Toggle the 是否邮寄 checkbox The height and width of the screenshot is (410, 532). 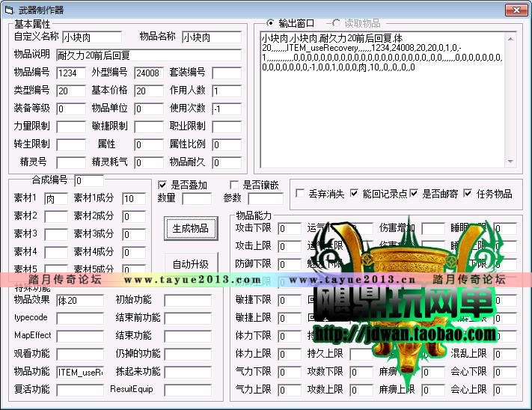(x=415, y=194)
